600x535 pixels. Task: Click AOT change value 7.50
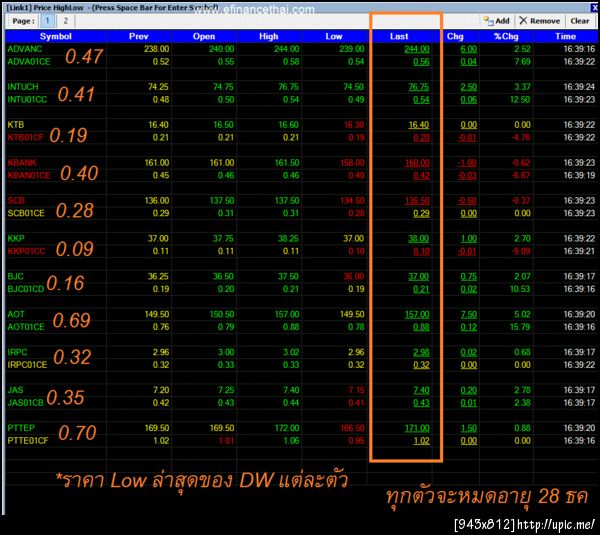point(468,314)
